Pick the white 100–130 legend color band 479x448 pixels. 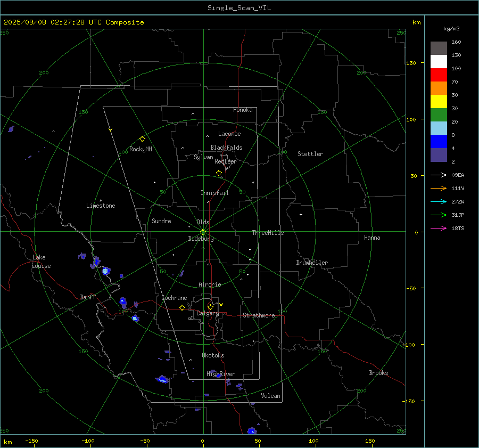pyautogui.click(x=439, y=62)
